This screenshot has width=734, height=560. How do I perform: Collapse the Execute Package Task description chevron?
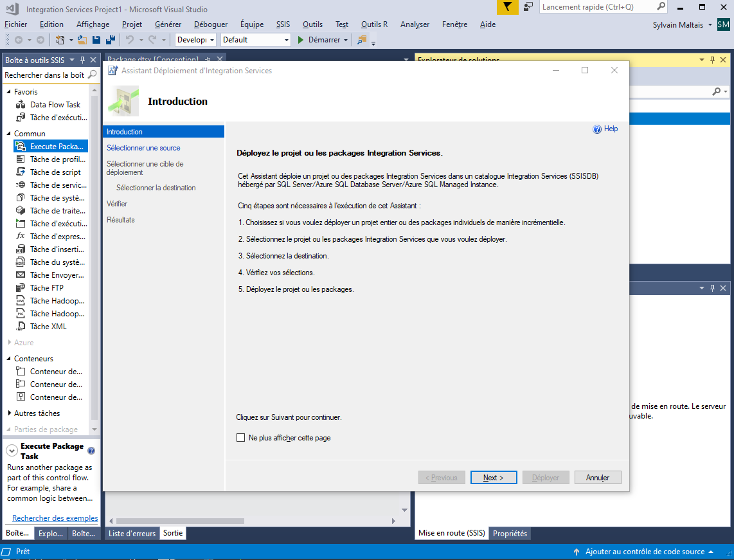click(12, 451)
